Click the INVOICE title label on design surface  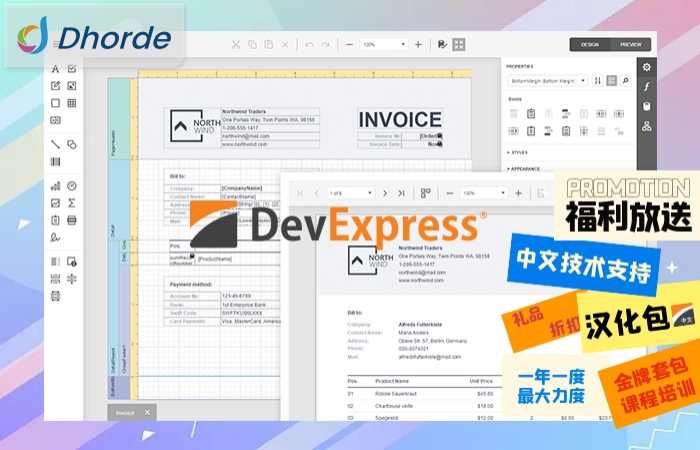tap(400, 120)
